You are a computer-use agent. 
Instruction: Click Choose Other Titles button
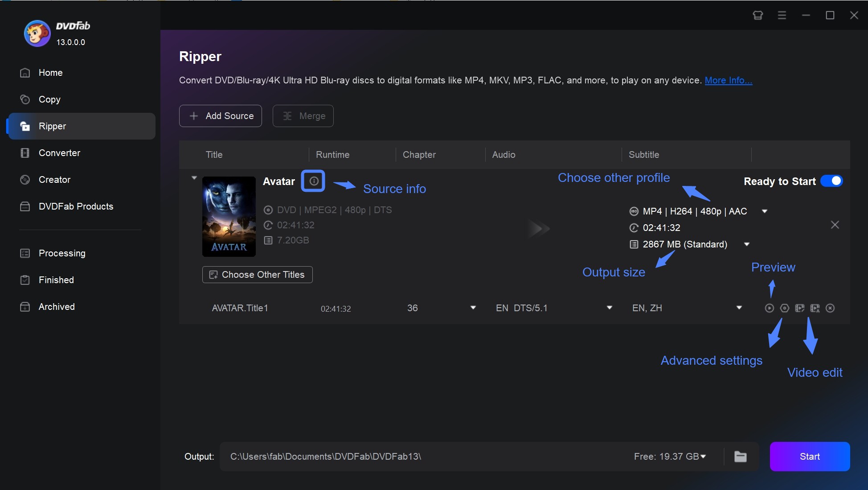point(258,275)
